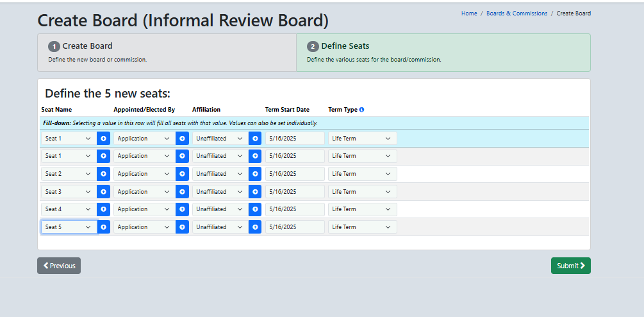This screenshot has width=644, height=317.
Task: Click add button next to Application in fill-down row
Action: 183,139
